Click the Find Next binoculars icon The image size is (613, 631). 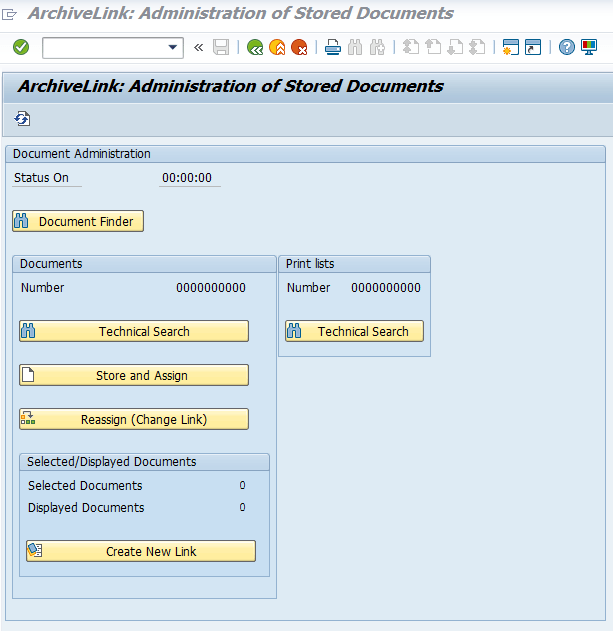[377, 47]
